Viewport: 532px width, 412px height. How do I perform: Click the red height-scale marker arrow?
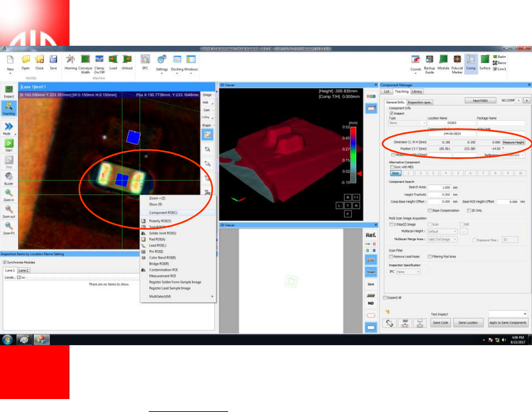359,174
